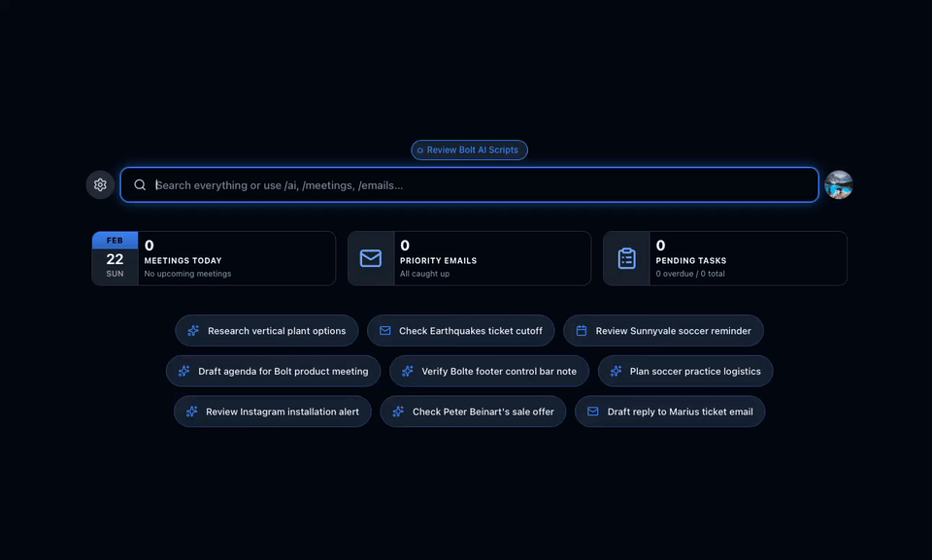Open the Feb 22 calendar date icon
The width and height of the screenshot is (932, 560).
115,258
